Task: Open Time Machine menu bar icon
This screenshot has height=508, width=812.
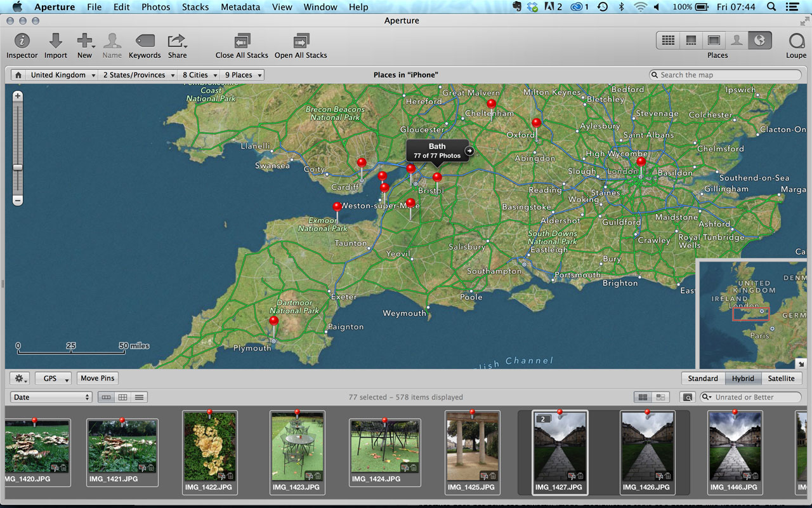Action: click(603, 7)
